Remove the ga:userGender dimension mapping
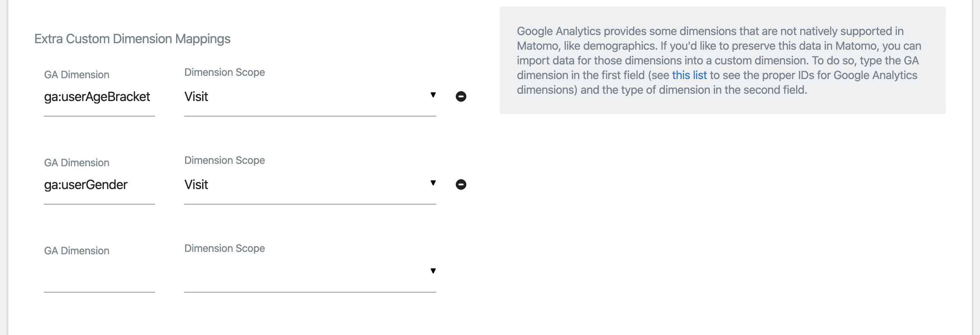This screenshot has height=335, width=980. [x=461, y=185]
